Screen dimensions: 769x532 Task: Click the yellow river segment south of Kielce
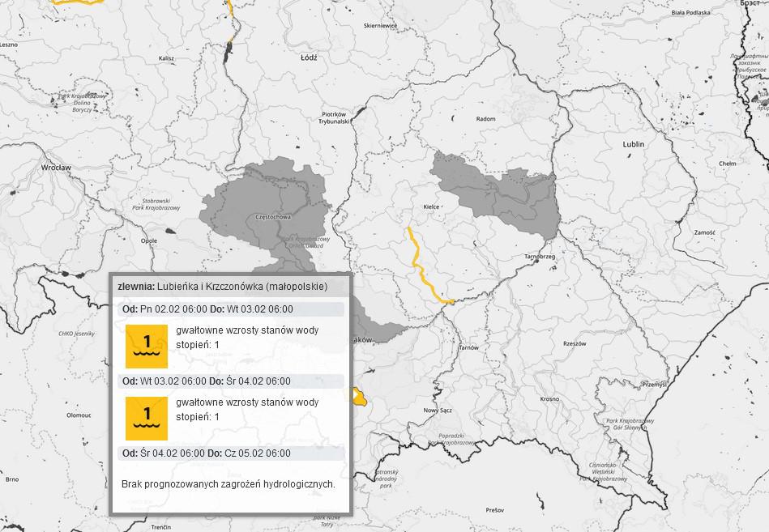coord(419,266)
